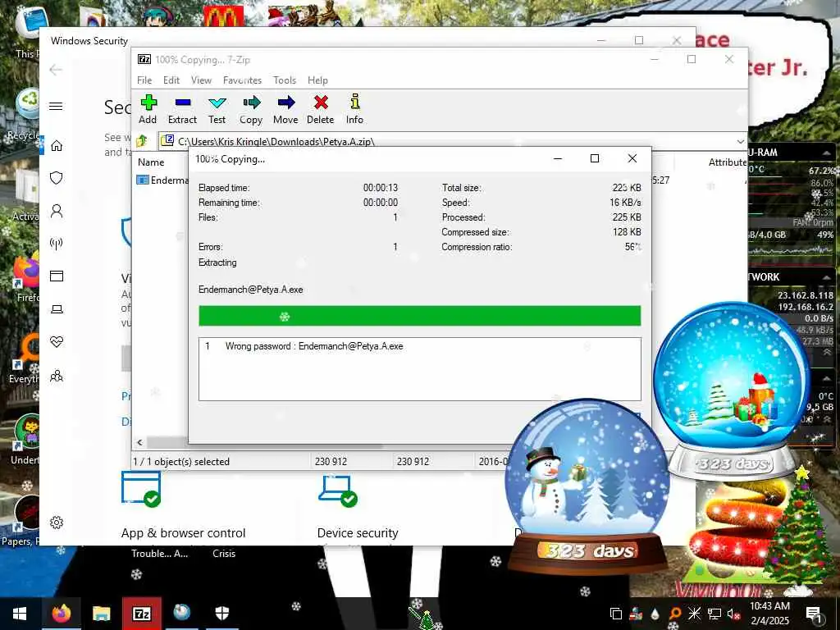Open the notification center icon
Viewport: 840px width, 630px height.
(x=814, y=614)
